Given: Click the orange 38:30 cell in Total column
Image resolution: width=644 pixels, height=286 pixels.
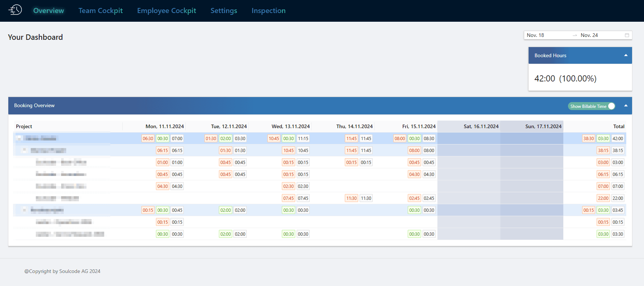Looking at the screenshot, I should click(589, 138).
